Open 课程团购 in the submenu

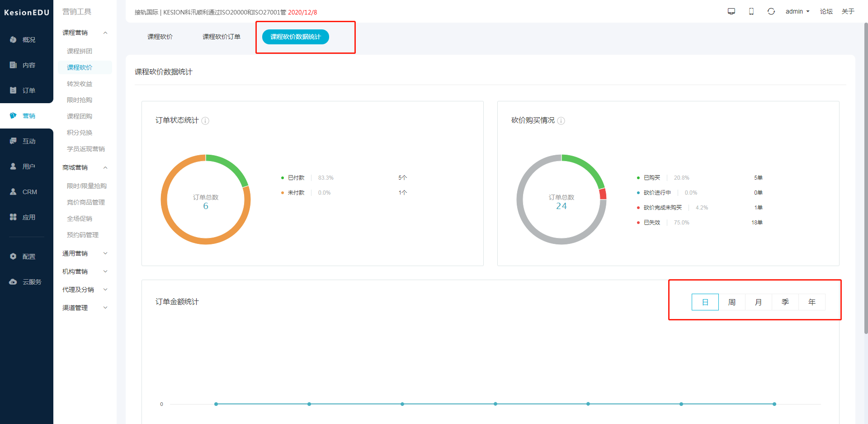click(80, 116)
